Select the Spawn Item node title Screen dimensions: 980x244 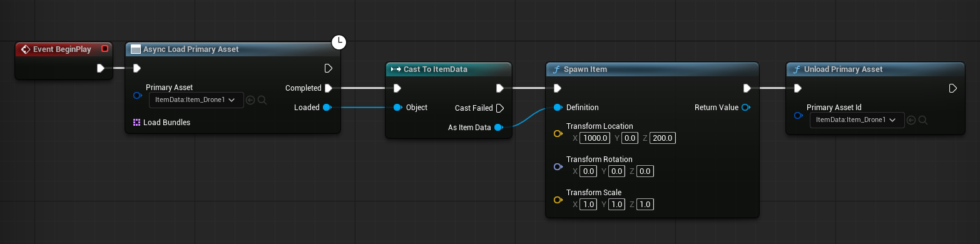coord(585,69)
